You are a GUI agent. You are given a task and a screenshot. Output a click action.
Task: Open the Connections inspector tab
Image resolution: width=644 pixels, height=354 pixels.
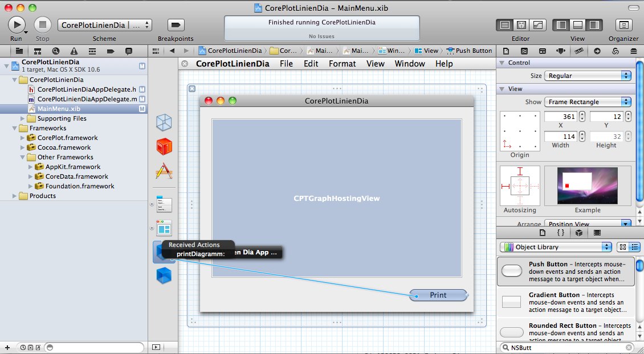click(597, 51)
